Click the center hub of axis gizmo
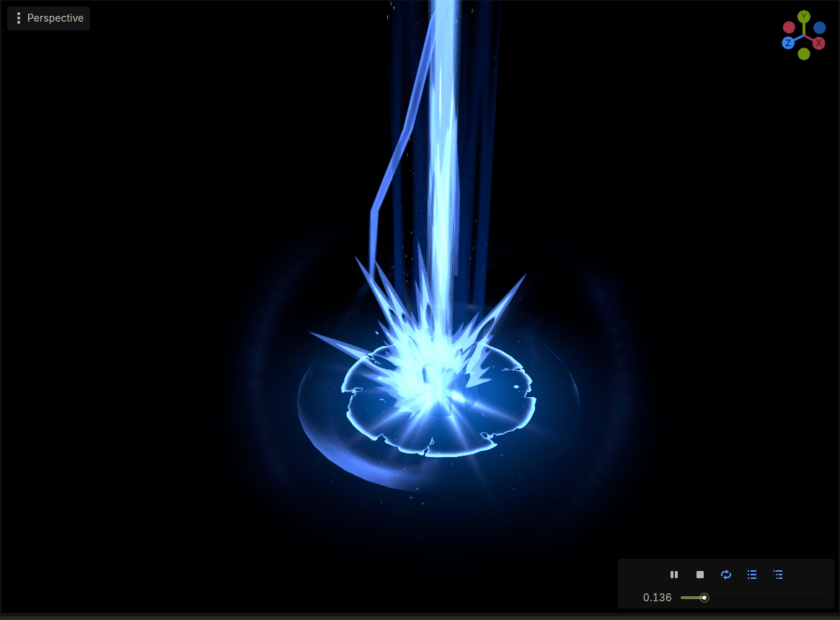The width and height of the screenshot is (840, 620). (x=803, y=36)
